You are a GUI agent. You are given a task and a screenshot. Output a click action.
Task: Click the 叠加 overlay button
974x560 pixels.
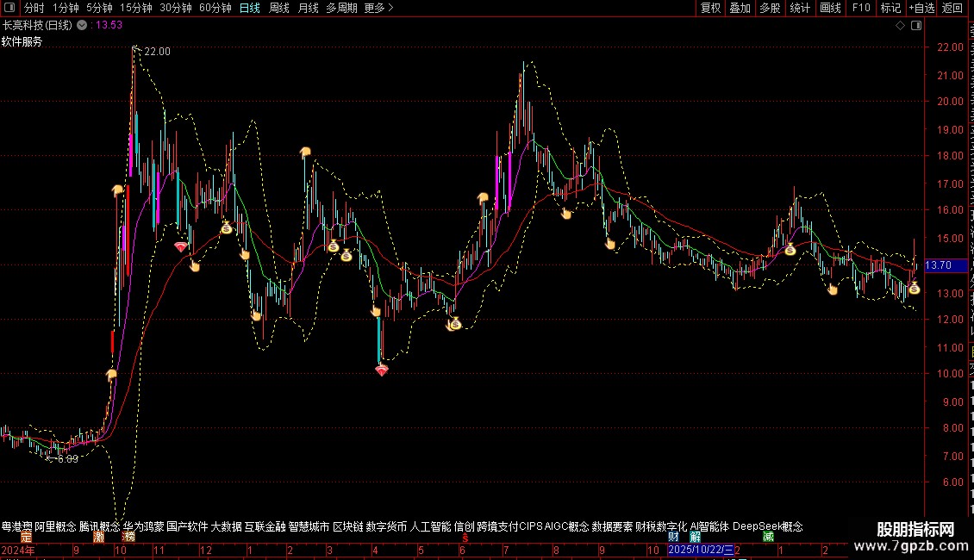(740, 8)
